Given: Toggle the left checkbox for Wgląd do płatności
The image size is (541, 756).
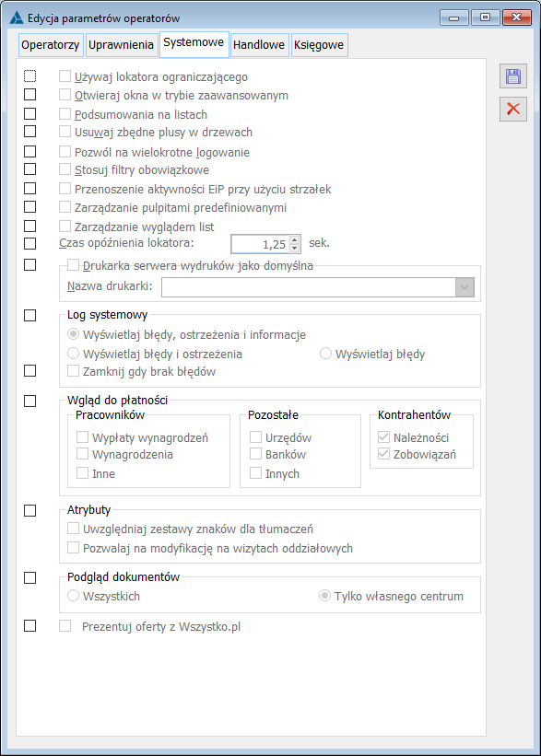Looking at the screenshot, I should tap(29, 401).
